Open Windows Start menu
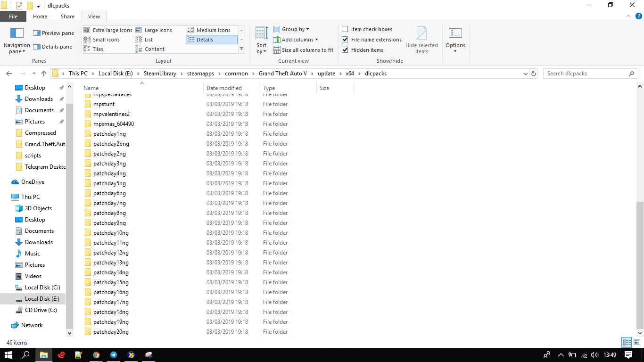The height and width of the screenshot is (362, 644). pyautogui.click(x=8, y=355)
